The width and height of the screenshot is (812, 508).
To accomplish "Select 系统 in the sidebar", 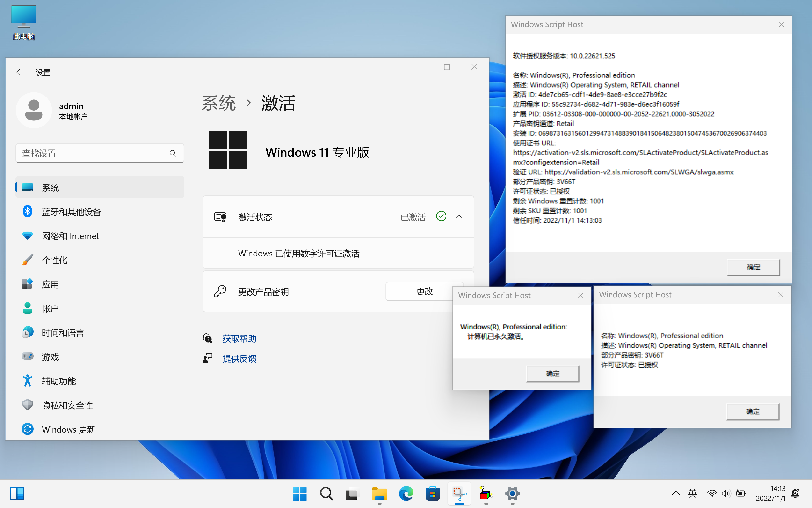I will pos(100,187).
